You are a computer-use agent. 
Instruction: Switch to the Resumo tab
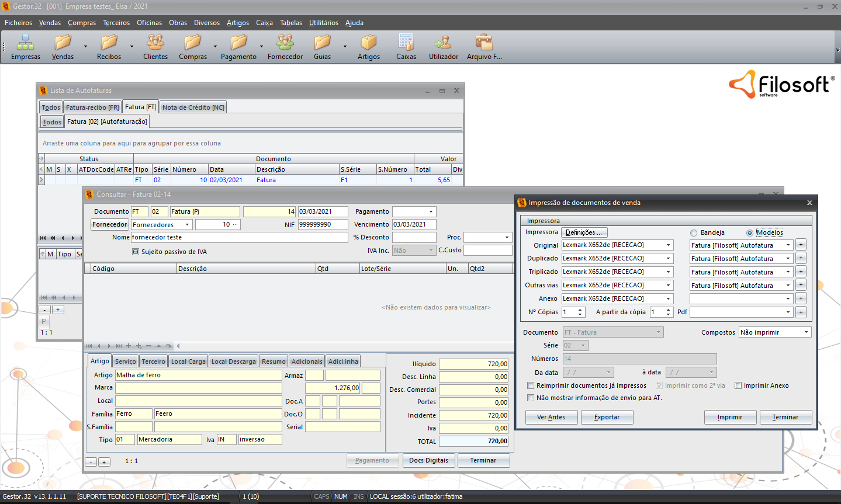click(x=274, y=362)
